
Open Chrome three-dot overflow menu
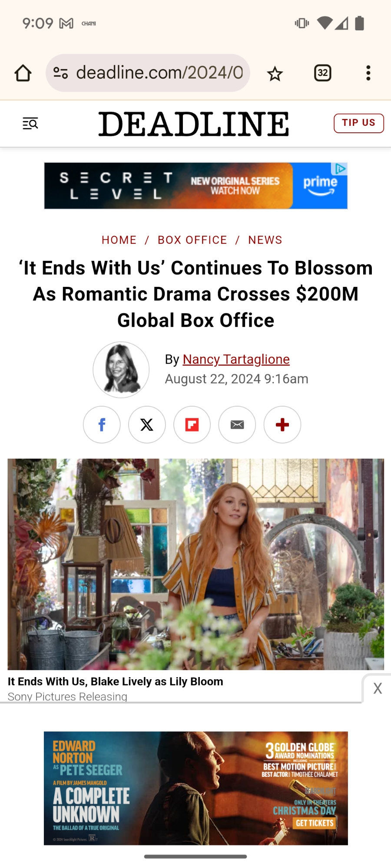(368, 73)
